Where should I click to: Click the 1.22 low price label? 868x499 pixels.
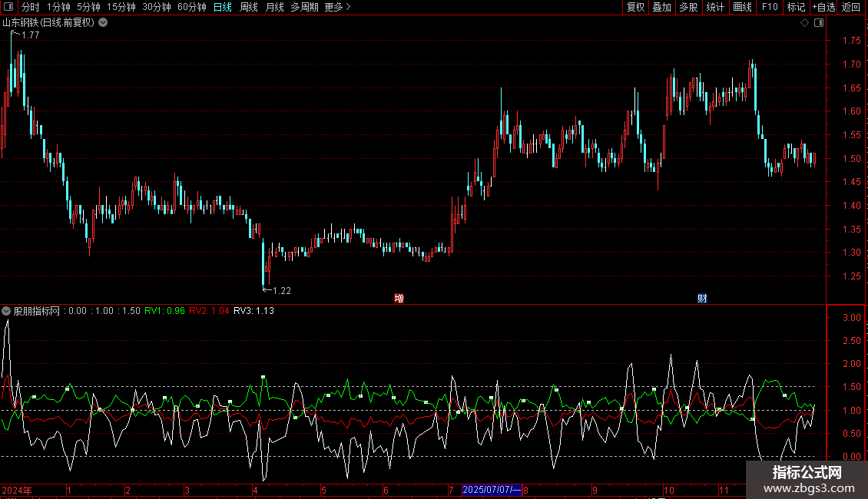click(x=282, y=290)
